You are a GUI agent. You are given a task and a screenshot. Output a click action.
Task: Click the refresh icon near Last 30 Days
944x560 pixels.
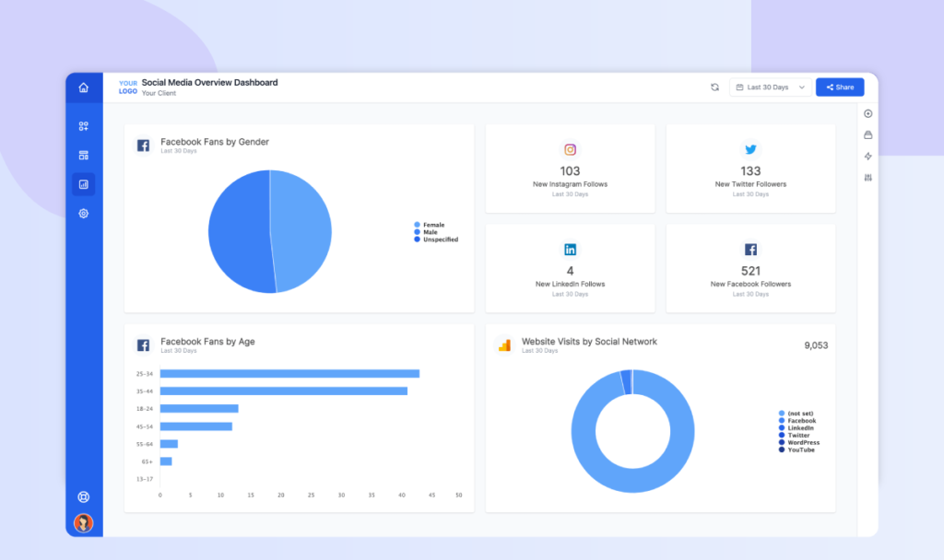[x=714, y=87]
